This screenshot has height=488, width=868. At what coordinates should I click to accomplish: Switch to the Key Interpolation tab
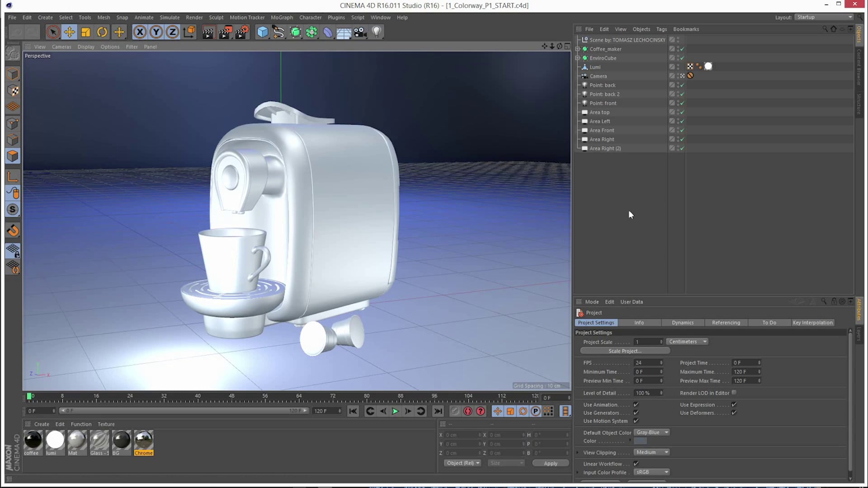812,323
